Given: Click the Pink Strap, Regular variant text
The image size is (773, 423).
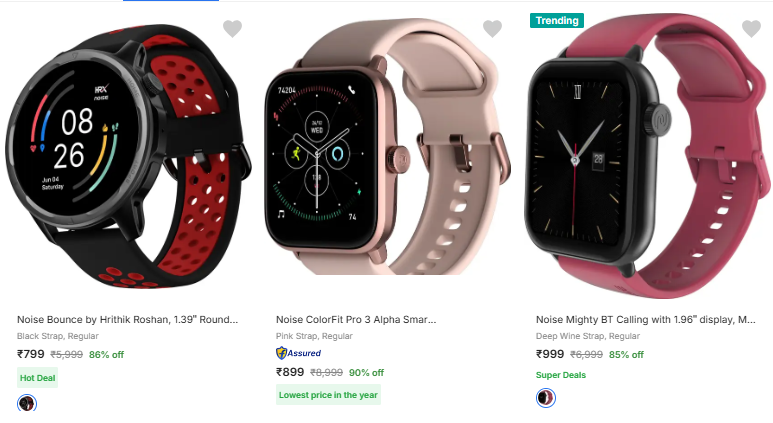Looking at the screenshot, I should pyautogui.click(x=314, y=336).
